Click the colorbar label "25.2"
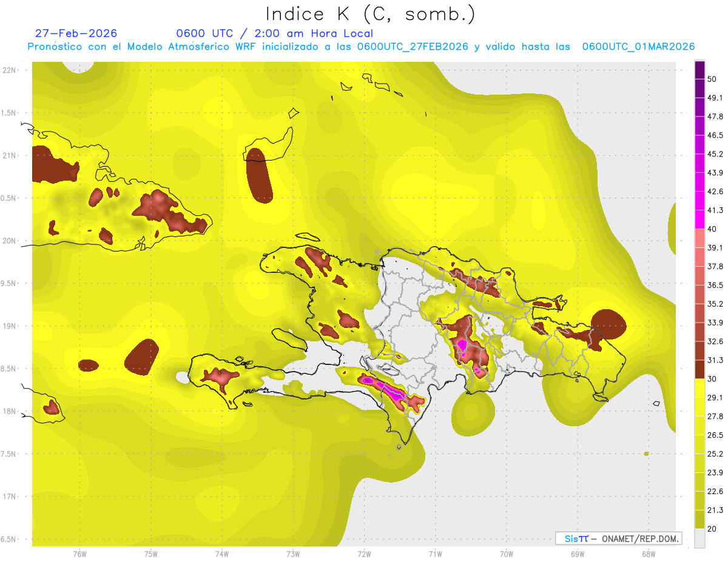The height and width of the screenshot is (562, 728). [715, 453]
